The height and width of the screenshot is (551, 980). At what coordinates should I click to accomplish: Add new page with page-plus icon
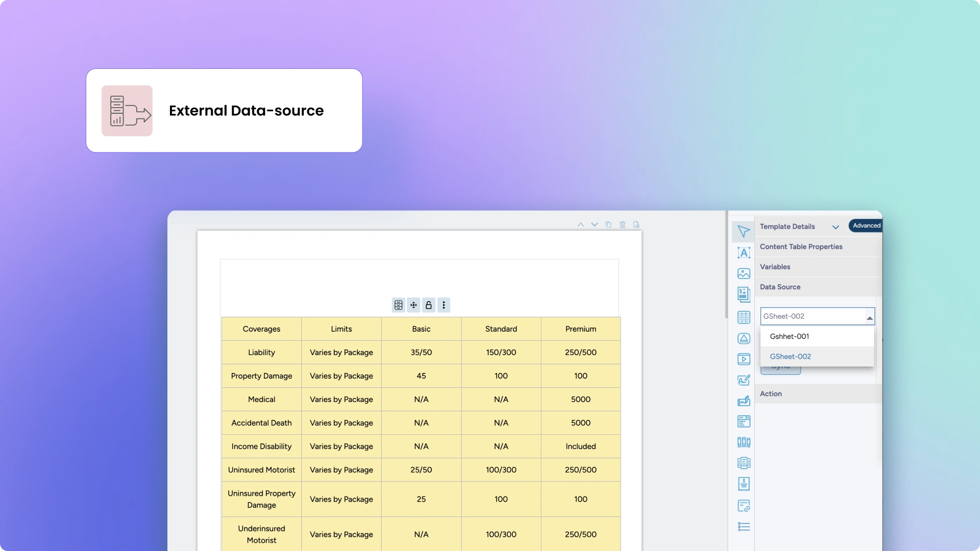tap(636, 224)
